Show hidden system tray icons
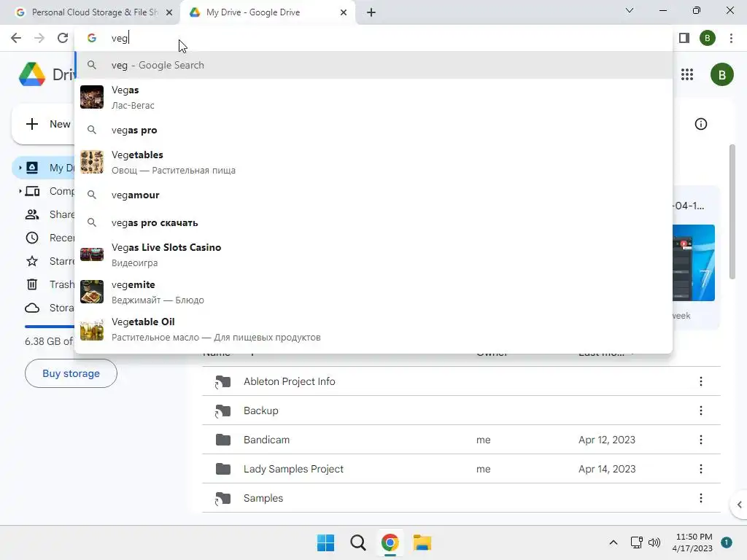This screenshot has height=560, width=747. click(613, 542)
